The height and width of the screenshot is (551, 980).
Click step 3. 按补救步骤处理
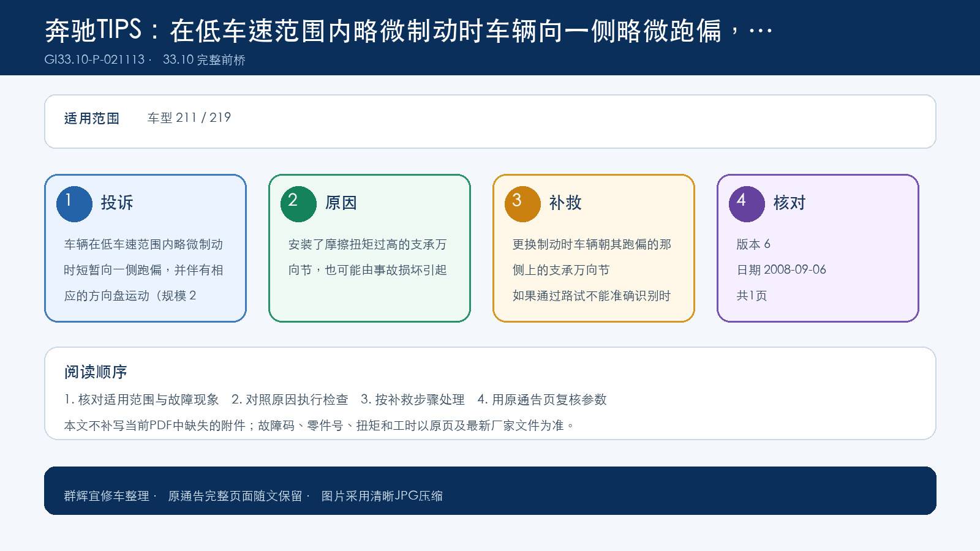(x=413, y=400)
